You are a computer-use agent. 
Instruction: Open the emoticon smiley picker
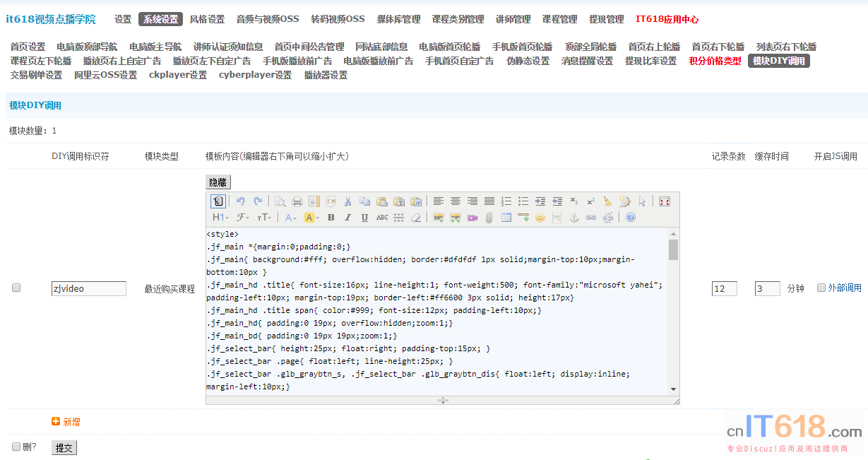[540, 218]
